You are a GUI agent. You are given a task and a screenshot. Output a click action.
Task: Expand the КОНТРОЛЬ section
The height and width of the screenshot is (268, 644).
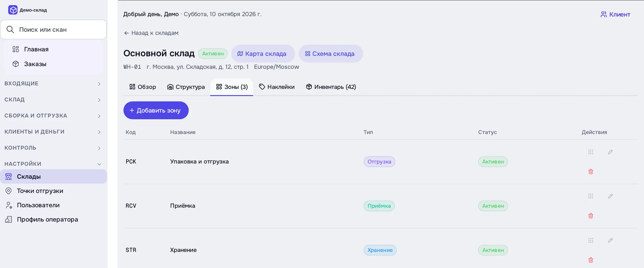[53, 148]
